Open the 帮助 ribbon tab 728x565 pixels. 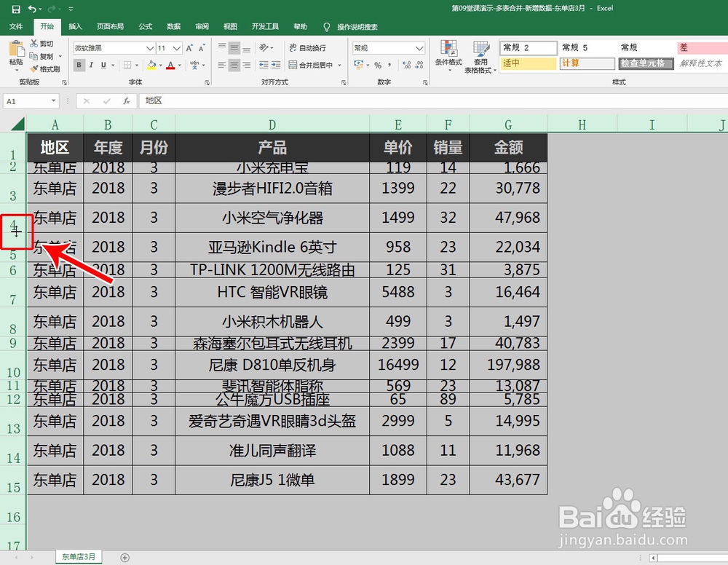point(301,26)
